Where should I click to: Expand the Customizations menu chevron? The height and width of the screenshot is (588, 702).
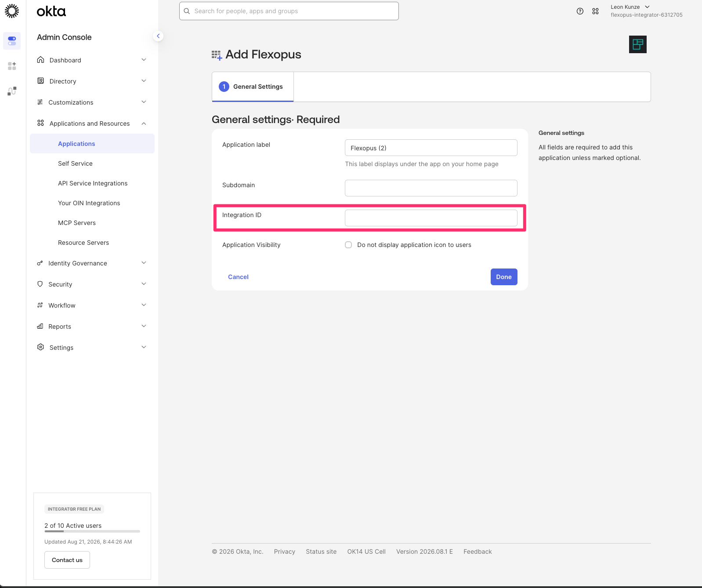click(x=144, y=102)
